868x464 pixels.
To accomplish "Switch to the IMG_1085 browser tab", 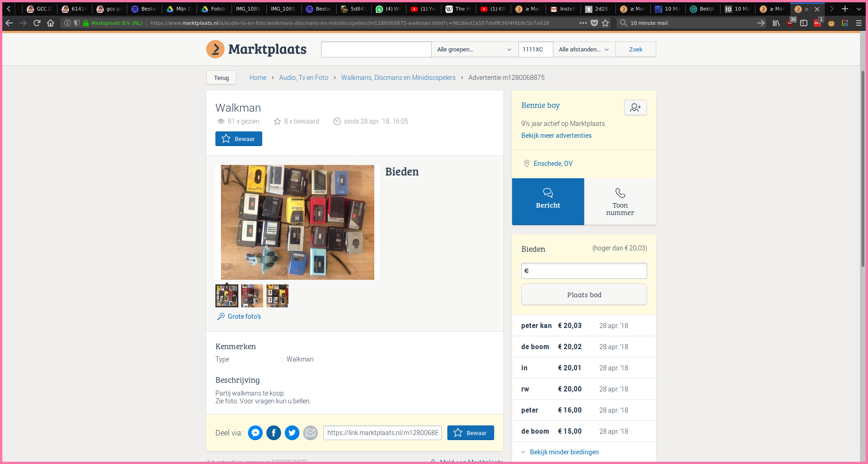I will point(248,9).
